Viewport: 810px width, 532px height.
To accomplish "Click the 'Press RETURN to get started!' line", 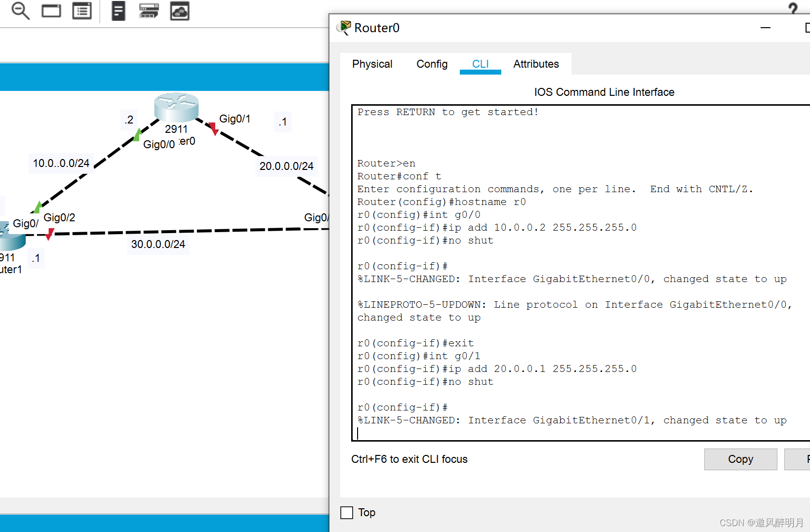I will 448,112.
